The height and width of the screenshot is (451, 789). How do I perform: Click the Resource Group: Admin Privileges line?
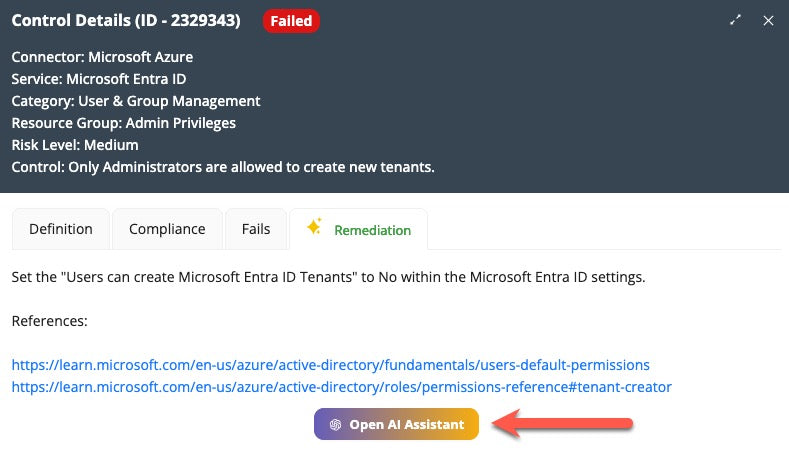[x=123, y=123]
